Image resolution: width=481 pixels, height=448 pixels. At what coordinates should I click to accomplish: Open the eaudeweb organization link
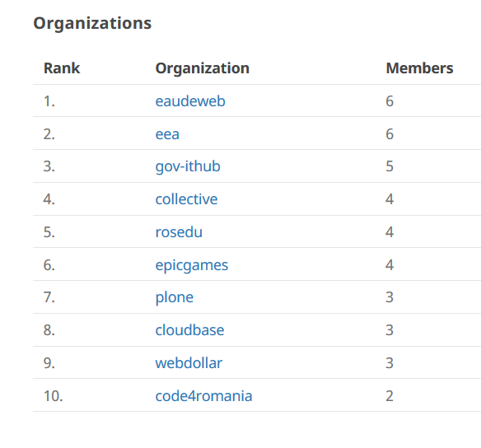(190, 101)
